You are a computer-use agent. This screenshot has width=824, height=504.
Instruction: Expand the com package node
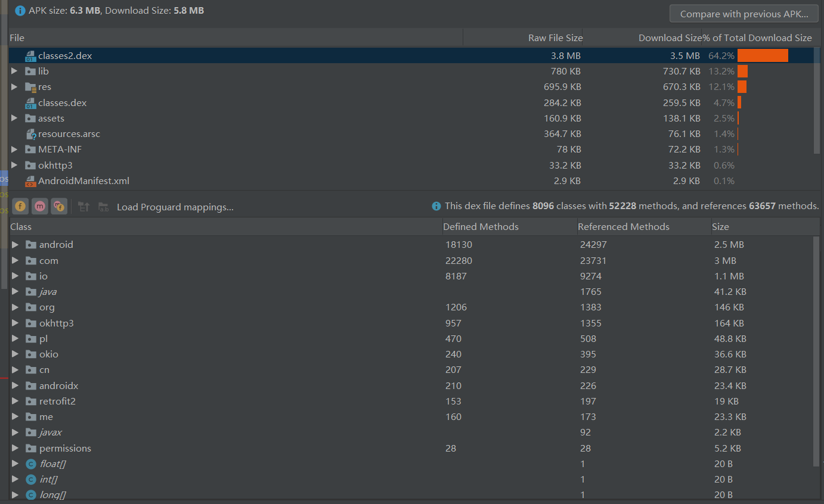pyautogui.click(x=15, y=260)
